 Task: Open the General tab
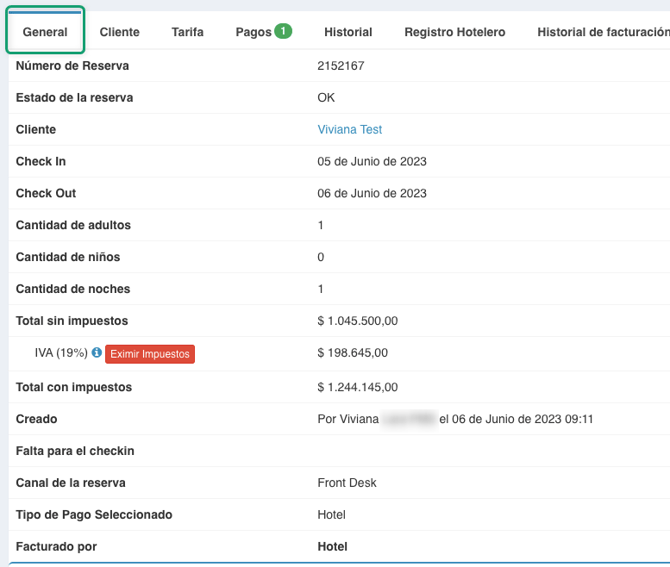click(x=45, y=32)
